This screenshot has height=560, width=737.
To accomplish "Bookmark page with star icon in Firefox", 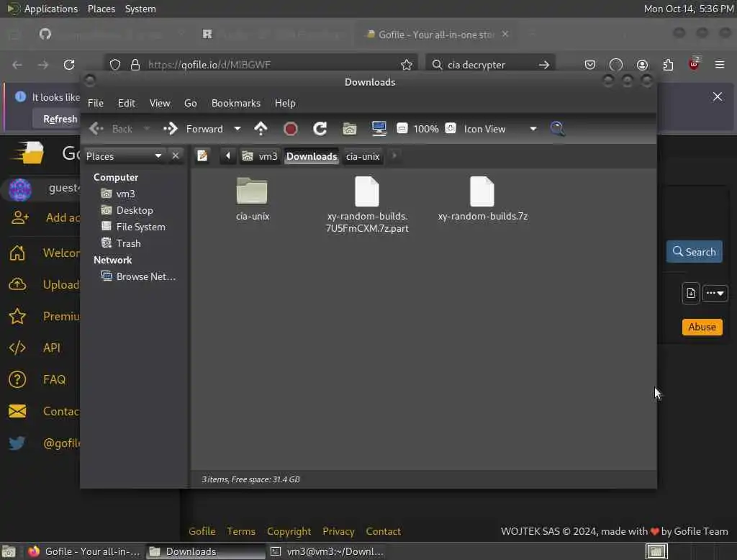I will [x=406, y=64].
